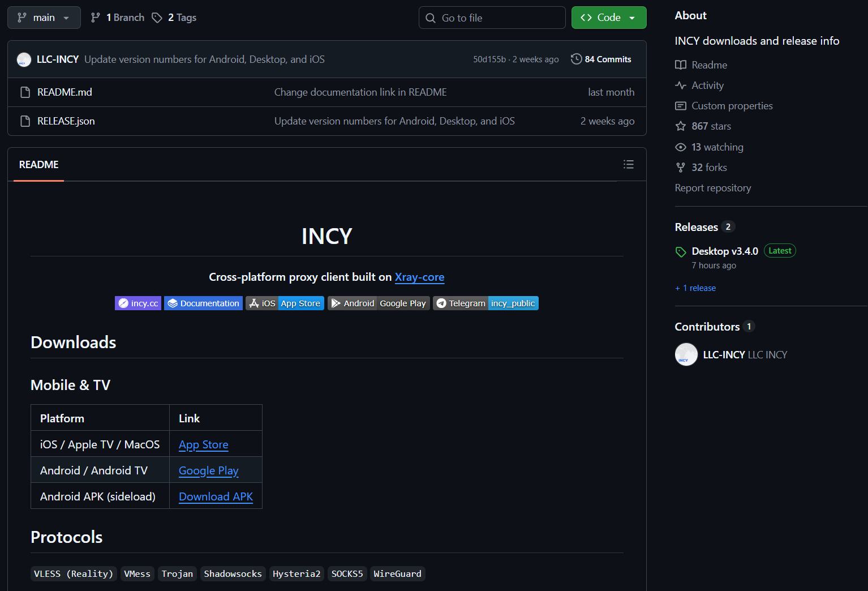
Task: Open the main branch selector dropdown
Action: click(x=44, y=18)
